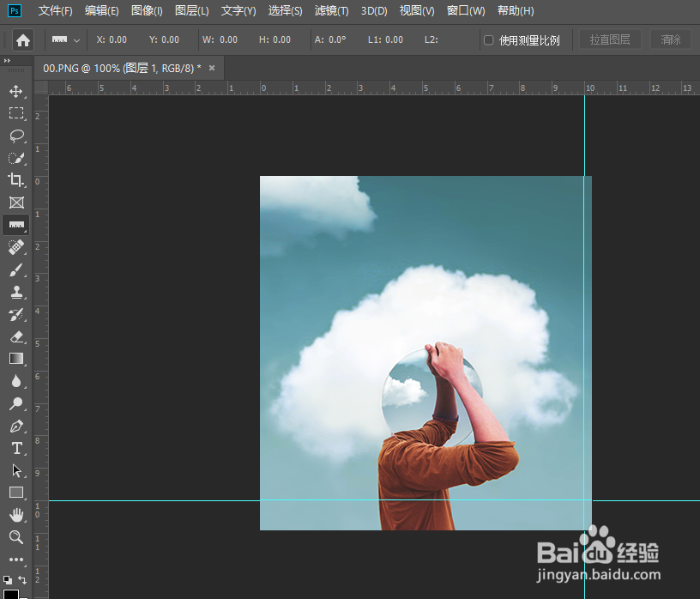Close the 00.PNG document tab
Screen dimensions: 700x599
tap(212, 68)
